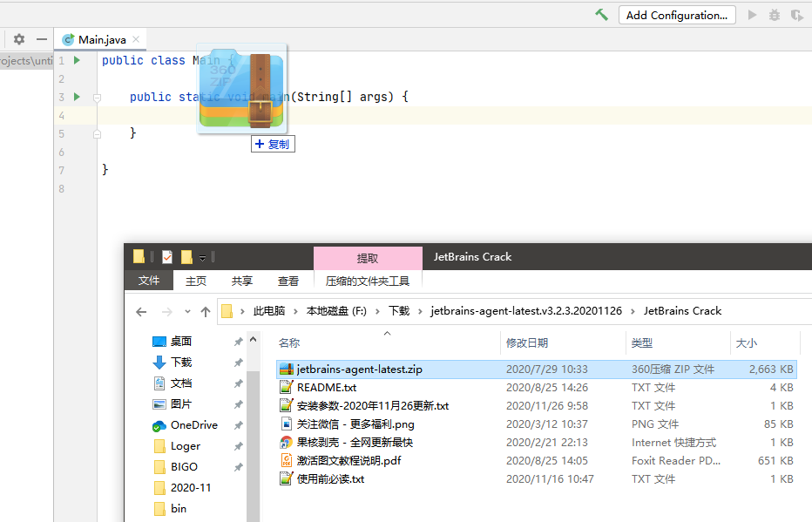
Task: Open the 文件 ribbon tab
Action: click(149, 281)
